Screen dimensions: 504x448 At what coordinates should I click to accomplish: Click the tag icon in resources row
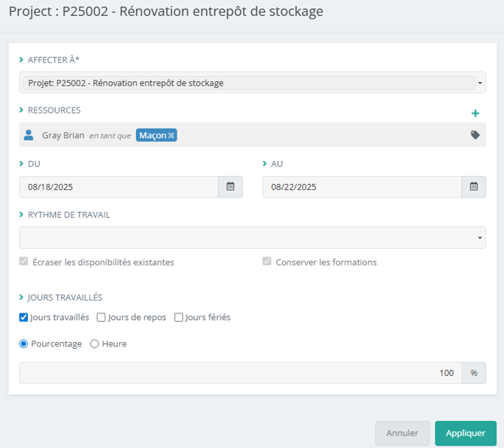[x=475, y=135]
